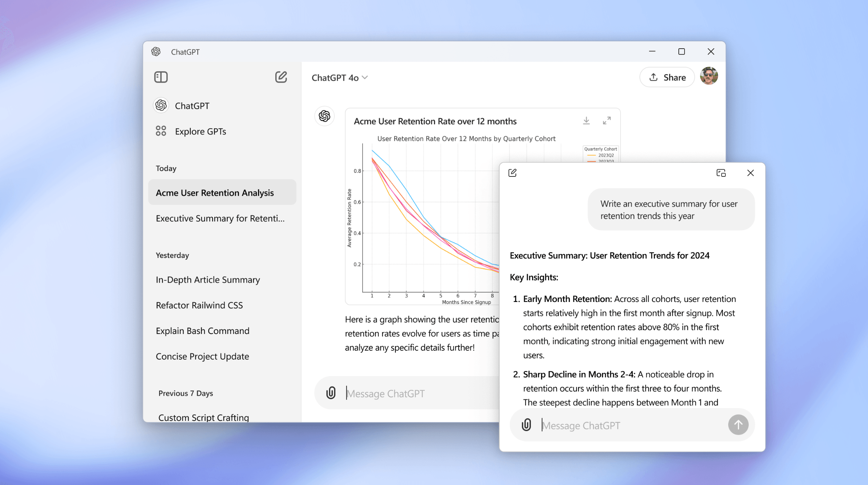Click the attachment paperclip icon in main chat

(x=330, y=393)
